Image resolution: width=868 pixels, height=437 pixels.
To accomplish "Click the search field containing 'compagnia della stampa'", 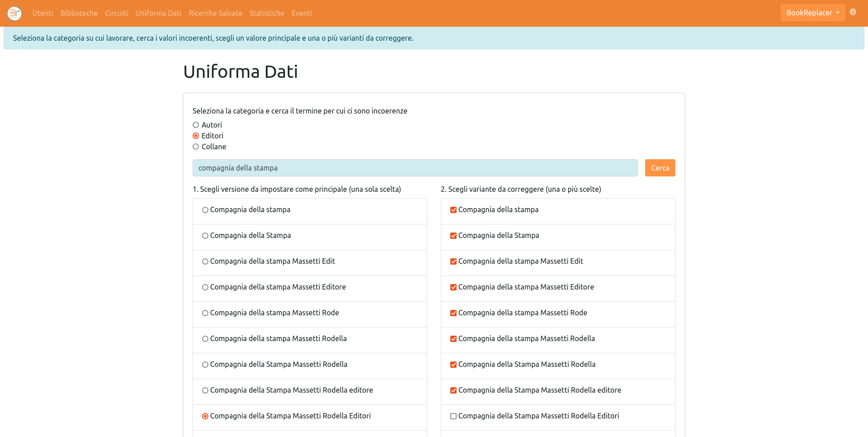I will tap(415, 168).
